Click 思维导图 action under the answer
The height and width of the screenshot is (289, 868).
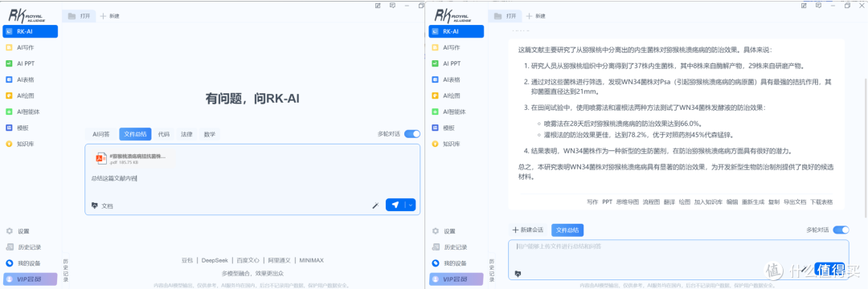click(x=628, y=202)
